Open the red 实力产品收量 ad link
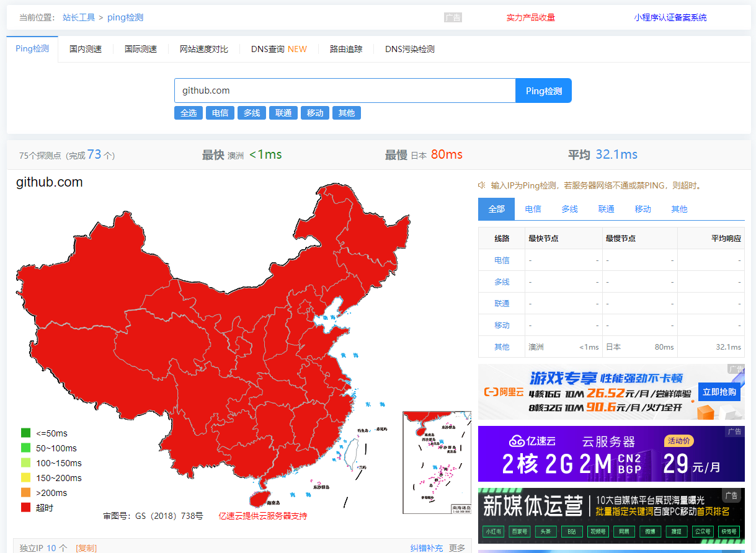This screenshot has width=756, height=553. [531, 17]
